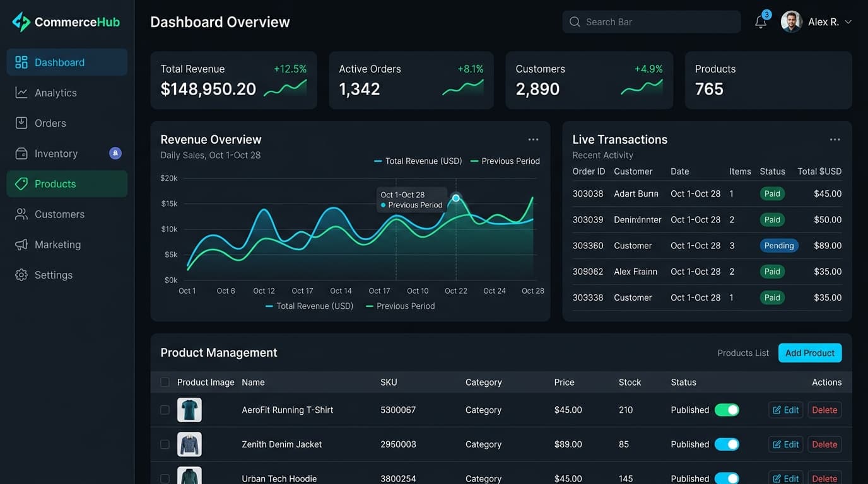
Task: Click order ID 303039 in Live Transactions
Action: 588,220
